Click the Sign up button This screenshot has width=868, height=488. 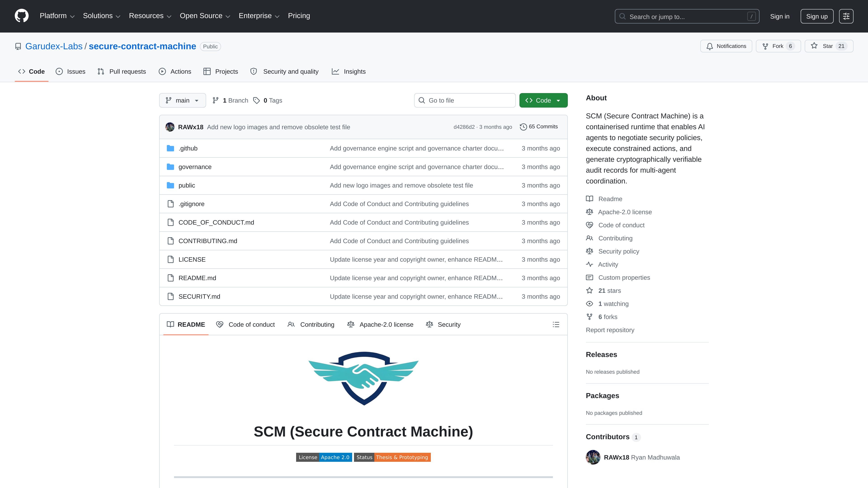(817, 16)
